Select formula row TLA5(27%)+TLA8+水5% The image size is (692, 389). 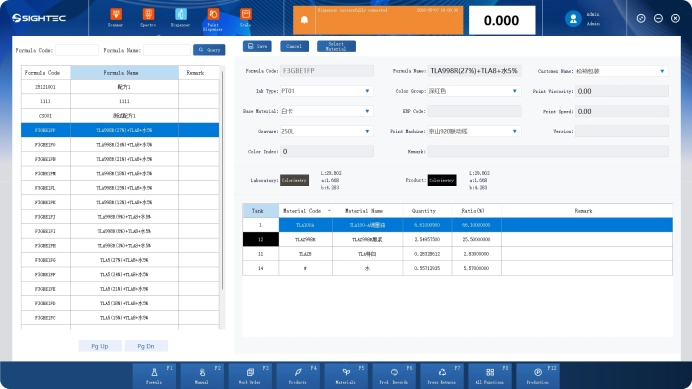[x=120, y=260]
